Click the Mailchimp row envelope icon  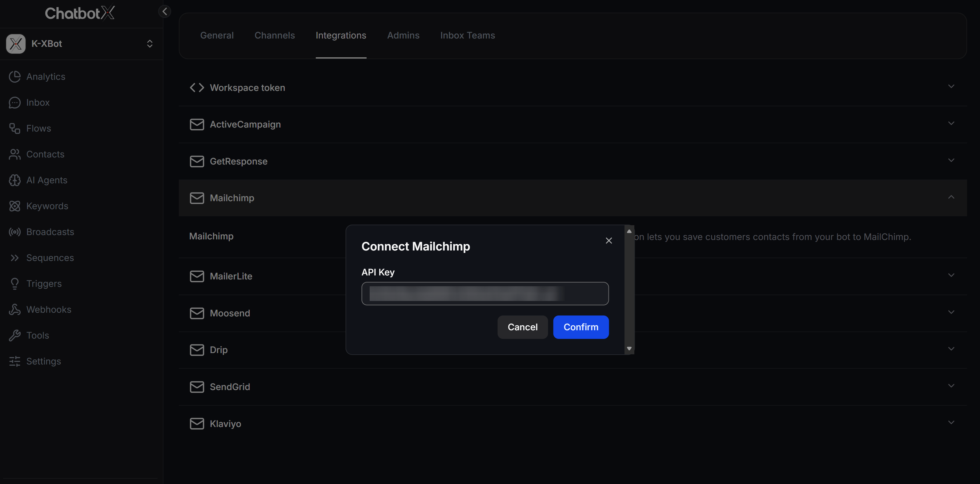tap(197, 198)
